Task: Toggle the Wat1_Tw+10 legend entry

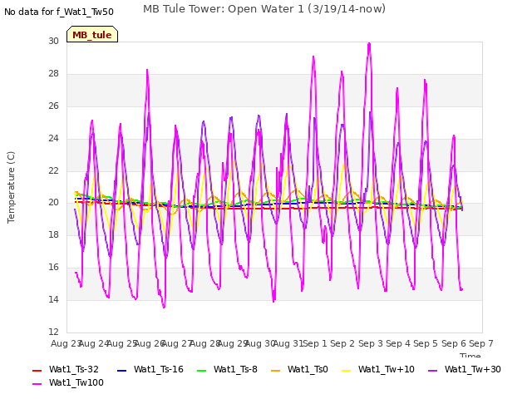Action: click(x=378, y=369)
